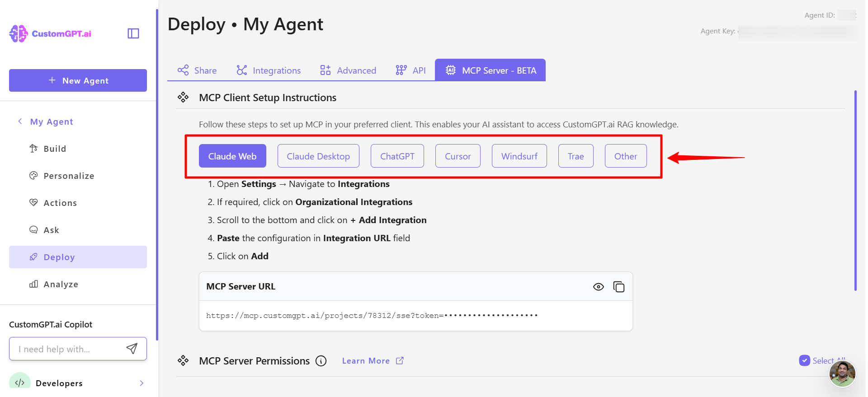Select the Windsurf client button
Screen dimensions: 868x397
[x=519, y=156]
